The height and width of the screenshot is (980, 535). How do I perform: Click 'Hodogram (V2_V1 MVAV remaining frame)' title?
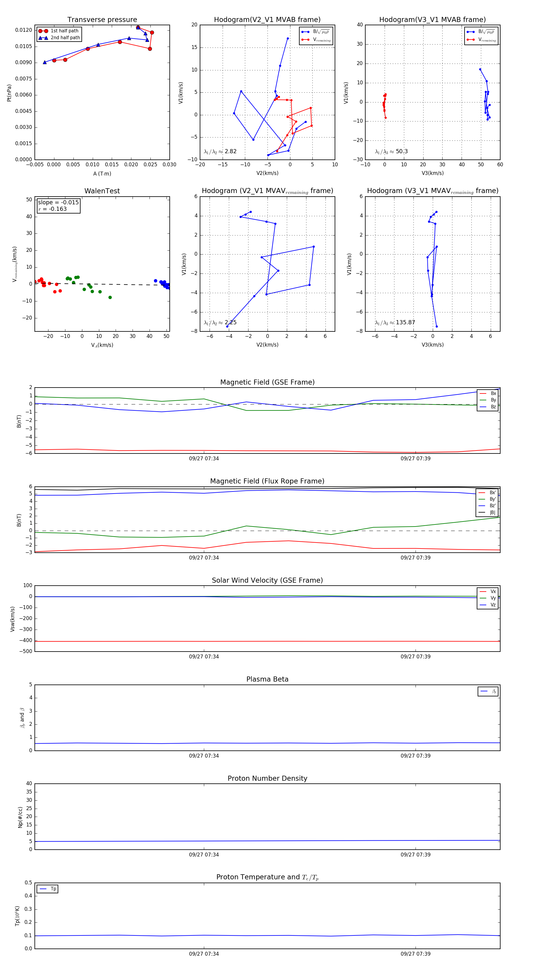coord(267,191)
